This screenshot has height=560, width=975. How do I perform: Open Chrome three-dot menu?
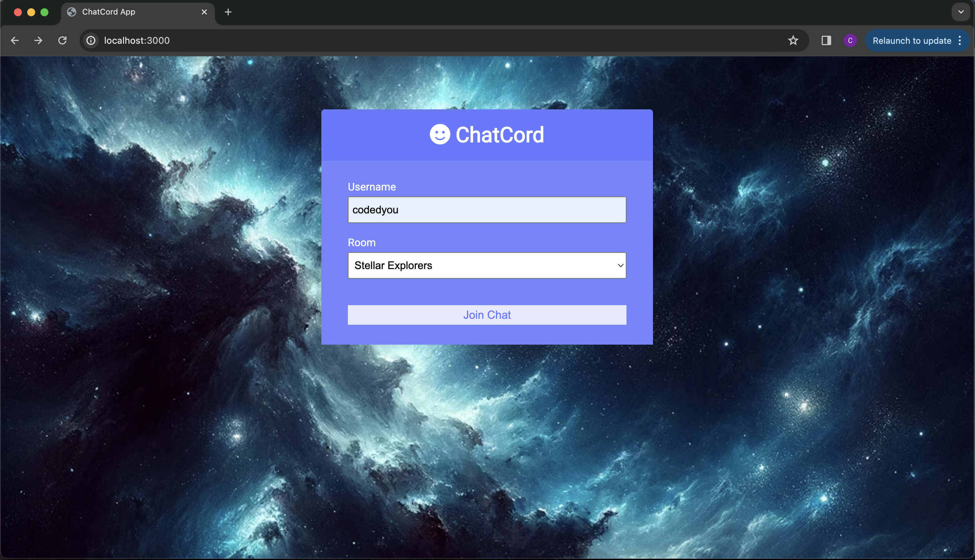point(960,40)
